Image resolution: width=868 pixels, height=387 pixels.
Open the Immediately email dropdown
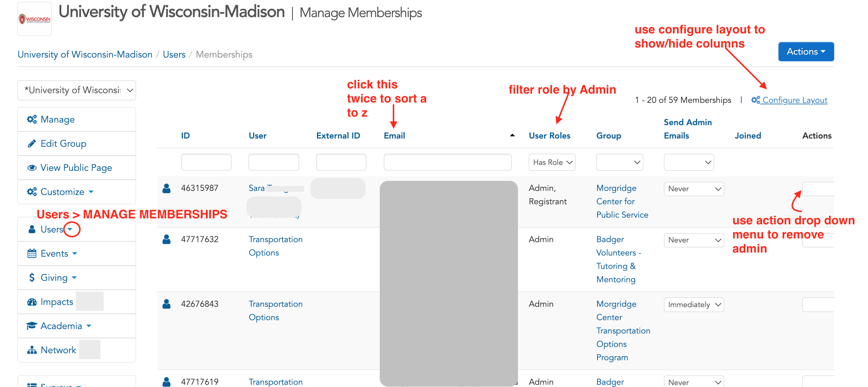(x=694, y=305)
